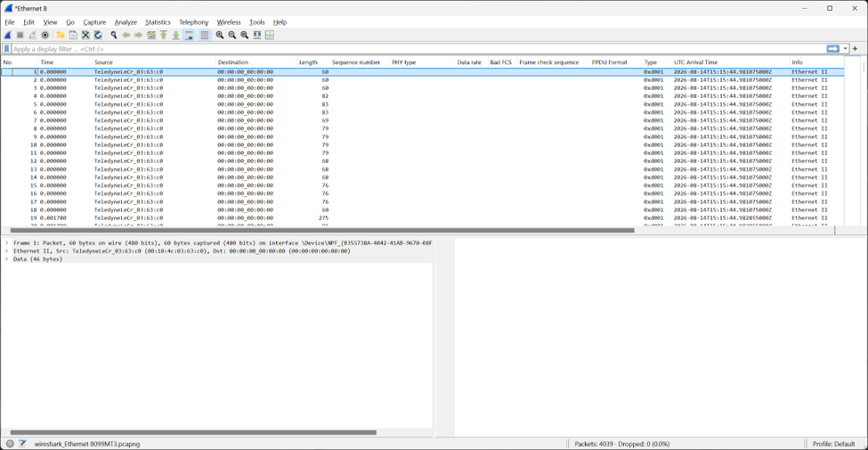Sort by the Source column header
The width and height of the screenshot is (868, 450).
coord(154,62)
